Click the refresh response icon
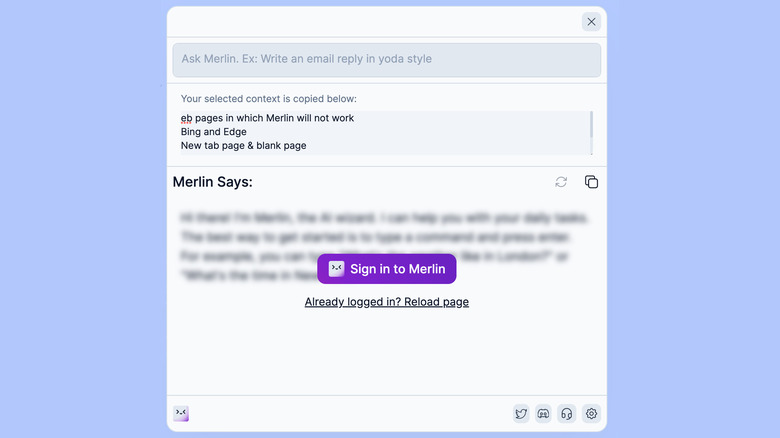Viewport: 780px width, 438px height. click(x=561, y=182)
